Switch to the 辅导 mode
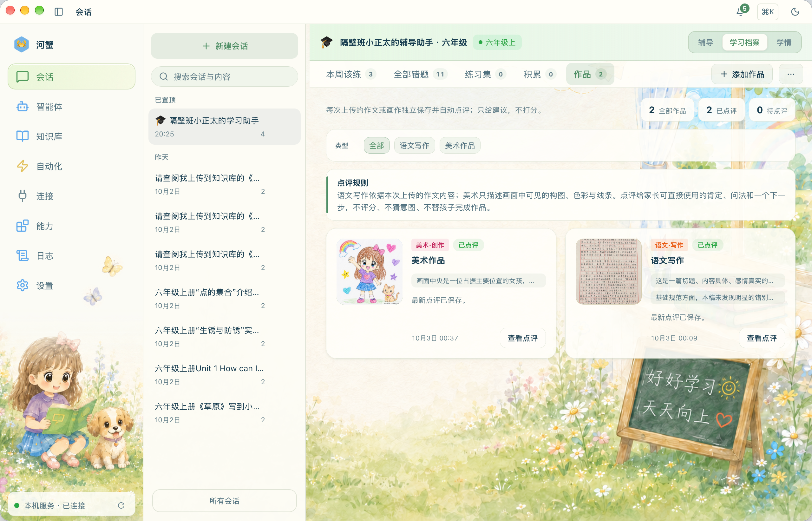The height and width of the screenshot is (521, 812). pos(705,43)
